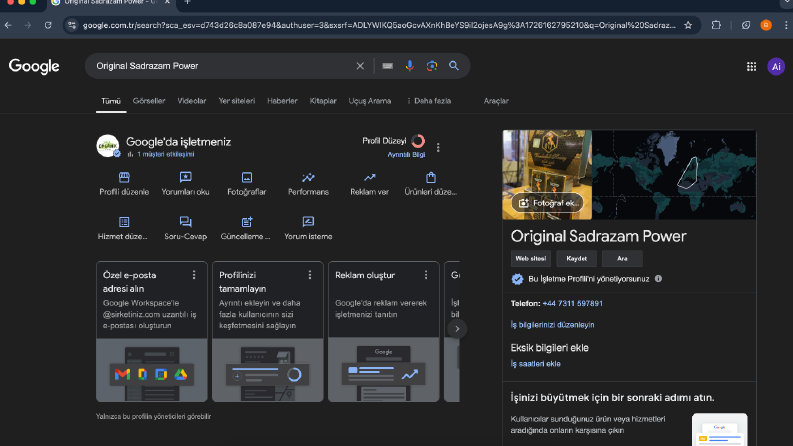Open the Profilinizi tamamlayın card
This screenshot has width=793, height=446.
[x=268, y=332]
